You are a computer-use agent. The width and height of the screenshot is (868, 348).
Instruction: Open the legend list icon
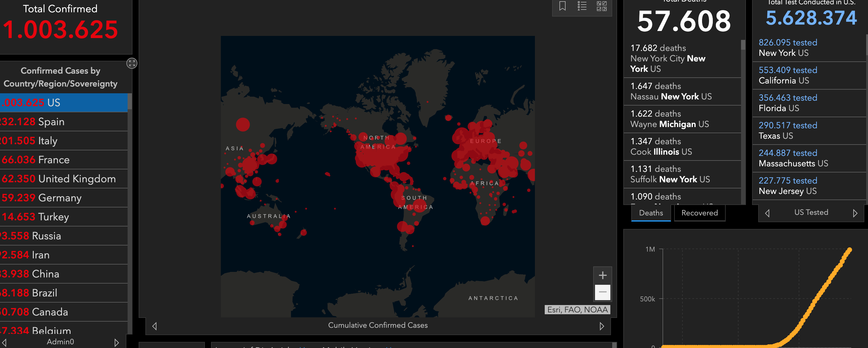582,6
